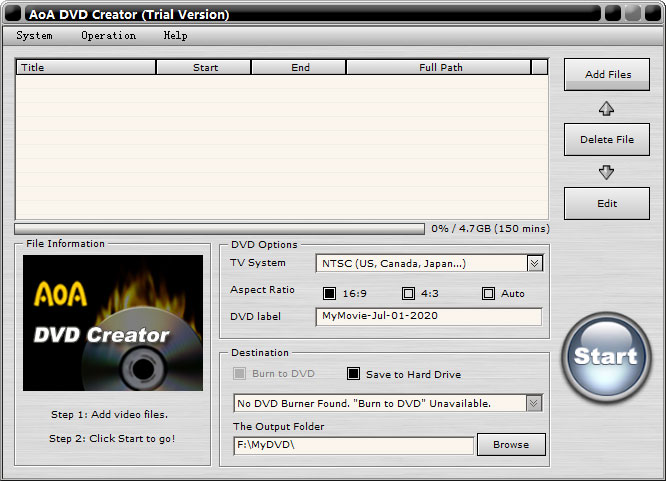Click the move down arrow icon

pyautogui.click(x=606, y=172)
